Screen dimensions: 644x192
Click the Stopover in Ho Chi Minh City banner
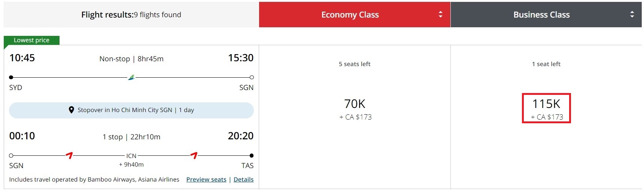pyautogui.click(x=131, y=110)
